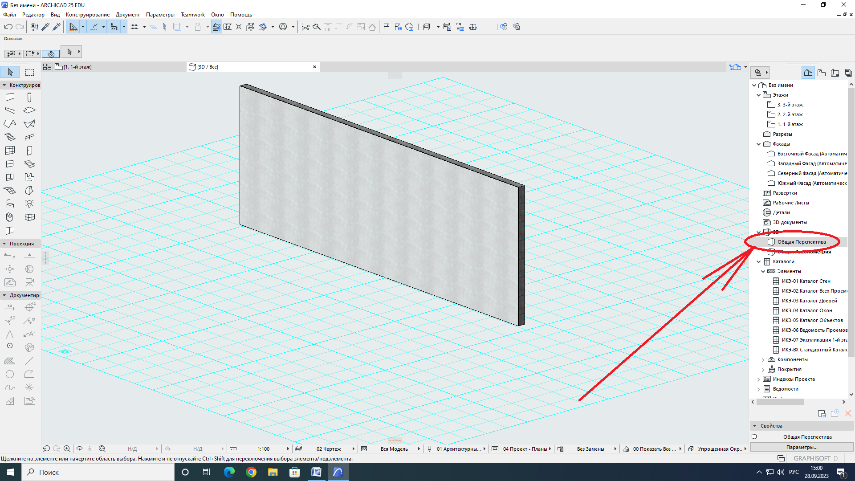855x481 pixels.
Task: Open the Окно menu
Action: coord(217,15)
